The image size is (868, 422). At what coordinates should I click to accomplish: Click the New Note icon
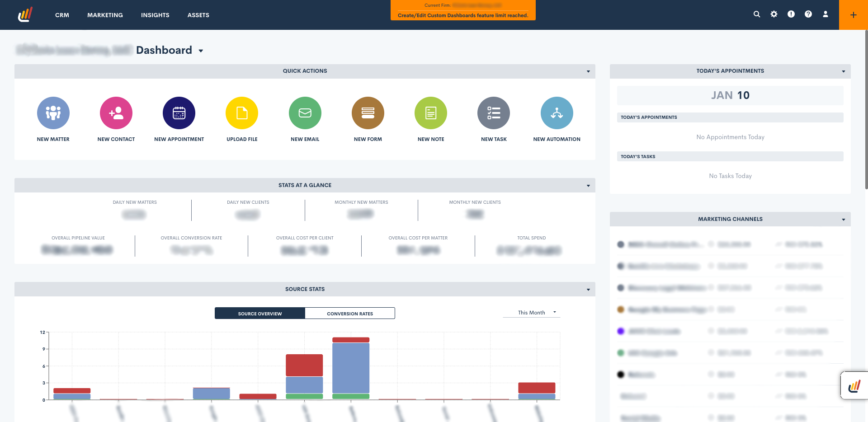431,113
